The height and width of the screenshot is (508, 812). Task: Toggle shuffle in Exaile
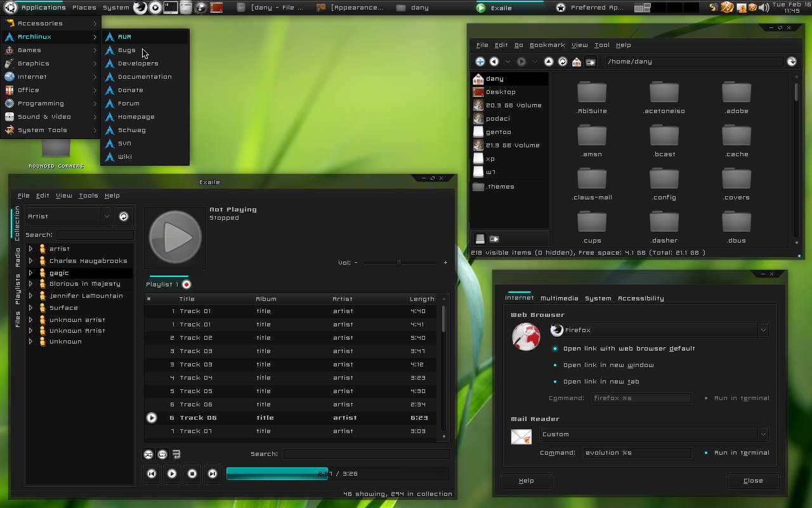(x=148, y=455)
